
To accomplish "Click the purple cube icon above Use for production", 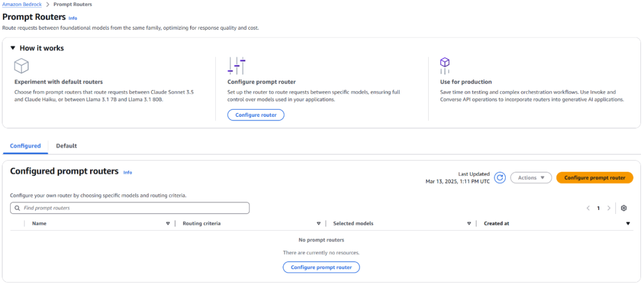I will point(444,63).
